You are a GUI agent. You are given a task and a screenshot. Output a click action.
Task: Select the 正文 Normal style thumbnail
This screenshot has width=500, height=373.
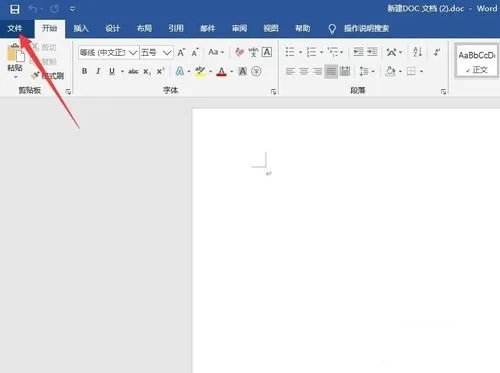[477, 62]
